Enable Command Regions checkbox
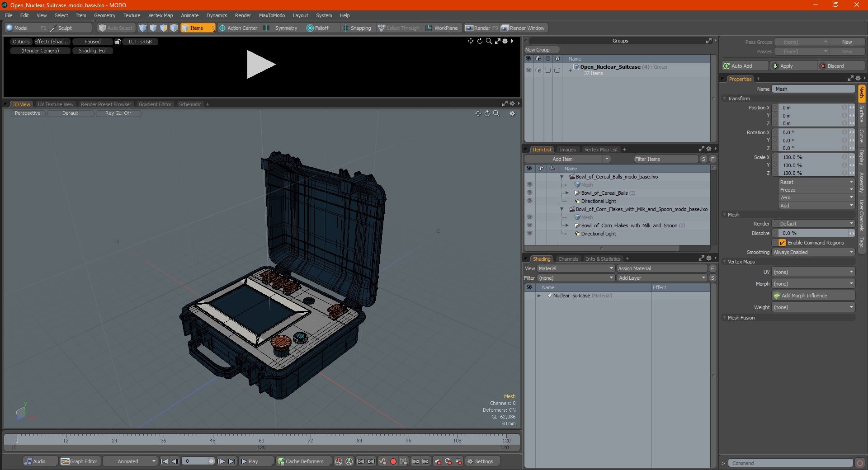This screenshot has height=470, width=868. point(782,243)
